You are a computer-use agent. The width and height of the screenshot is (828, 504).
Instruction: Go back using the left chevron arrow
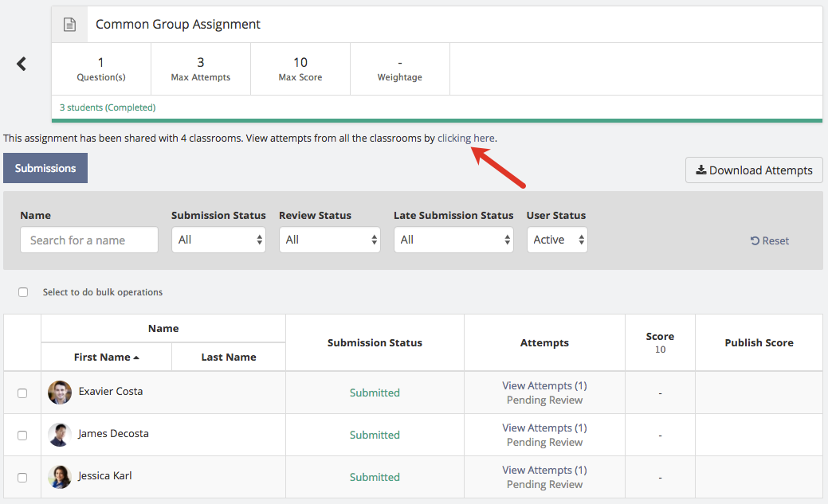pyautogui.click(x=22, y=64)
